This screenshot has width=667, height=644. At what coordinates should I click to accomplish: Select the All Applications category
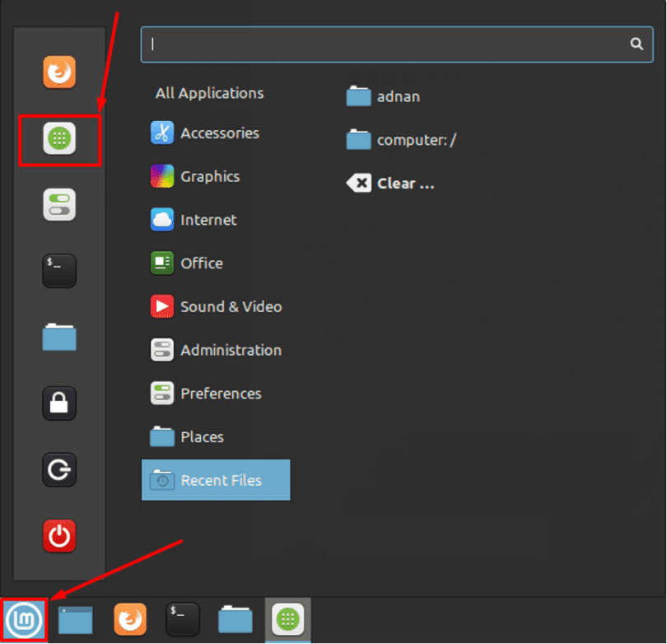pyautogui.click(x=209, y=93)
